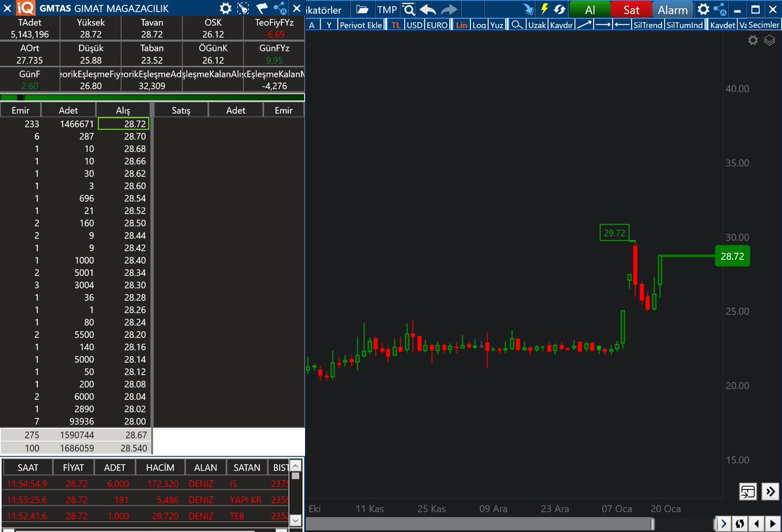This screenshot has height=532, width=782.
Task: Switch chart currency to EURO
Action: 437,25
